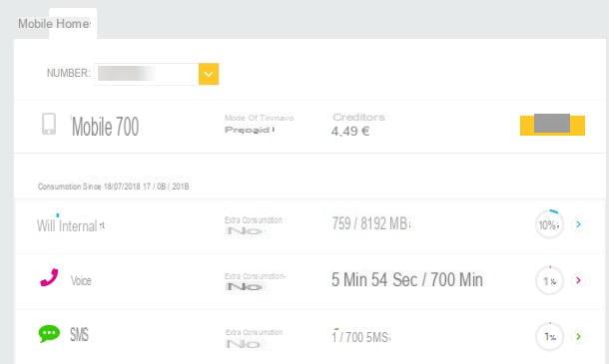Open the Mobile 700 plan title
Image resolution: width=609 pixels, height=364 pixels.
tap(105, 127)
